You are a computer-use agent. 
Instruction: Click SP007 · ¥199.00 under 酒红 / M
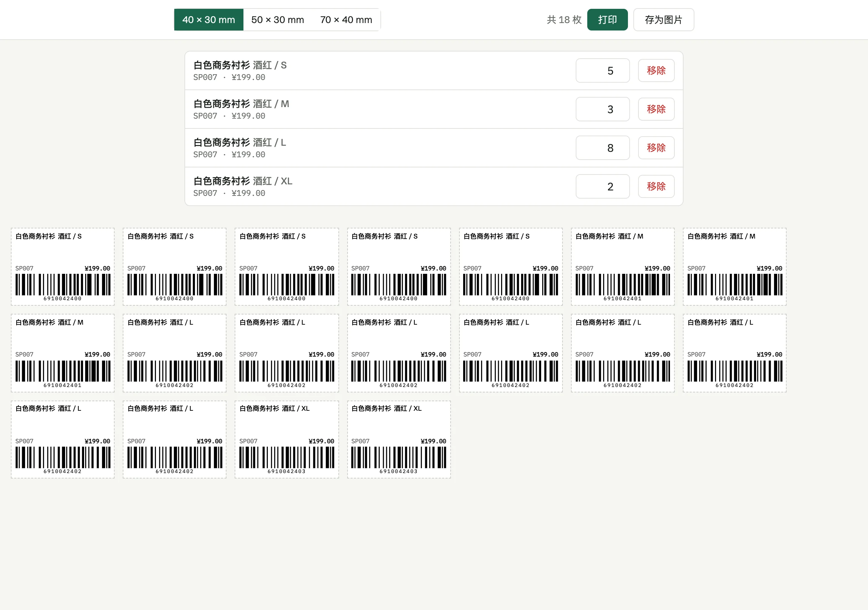[x=229, y=116]
